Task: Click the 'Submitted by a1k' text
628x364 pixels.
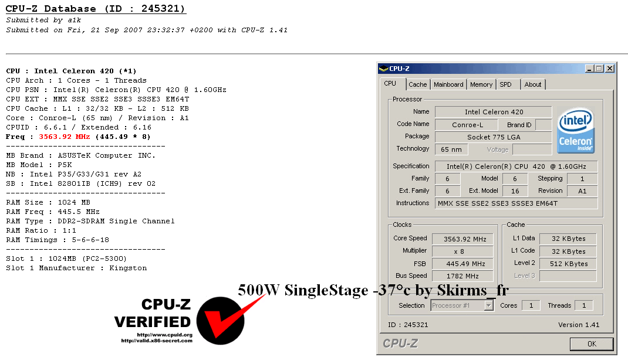Action: click(43, 20)
